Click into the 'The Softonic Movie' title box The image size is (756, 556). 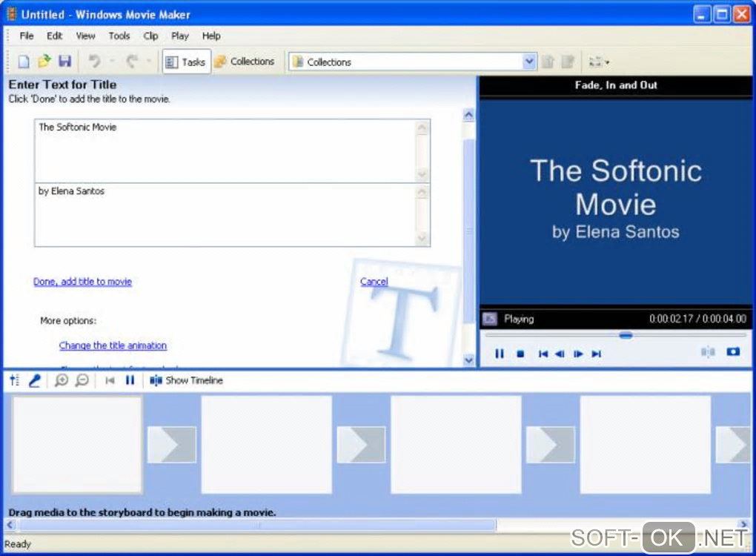(x=225, y=151)
